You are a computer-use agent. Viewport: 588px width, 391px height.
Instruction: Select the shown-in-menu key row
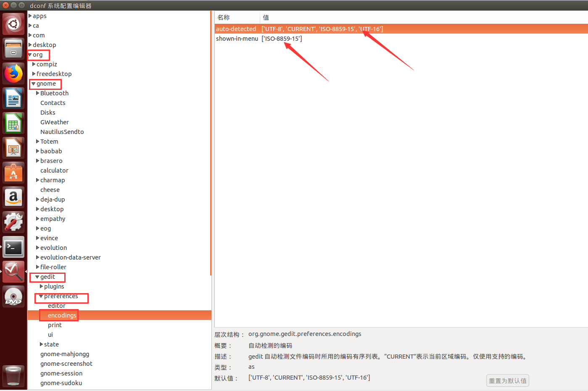pyautogui.click(x=294, y=38)
